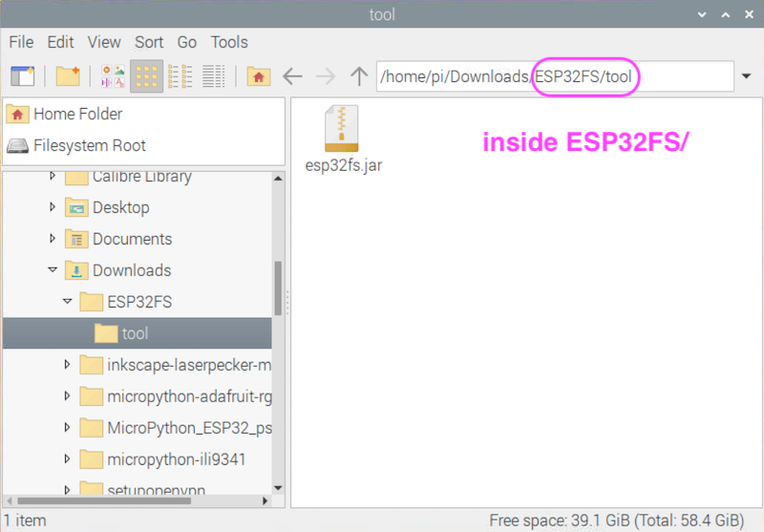Select Calibre Library in folder tree
This screenshot has width=764, height=532.
pyautogui.click(x=141, y=177)
